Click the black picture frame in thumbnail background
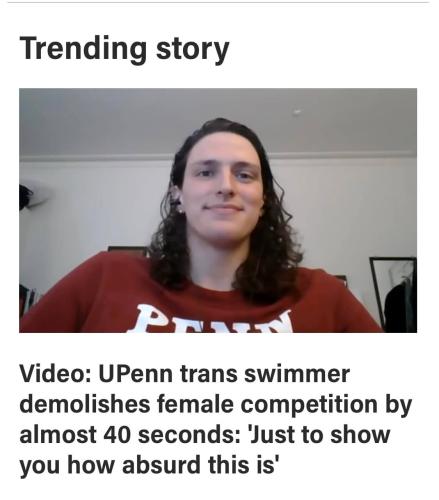This screenshot has height=500, width=439. pyautogui.click(x=393, y=293)
